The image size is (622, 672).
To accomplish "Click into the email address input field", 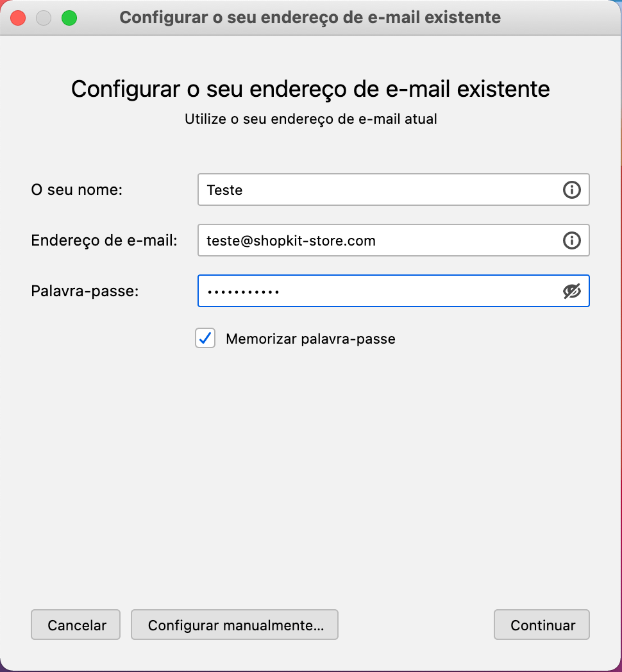I will click(378, 240).
